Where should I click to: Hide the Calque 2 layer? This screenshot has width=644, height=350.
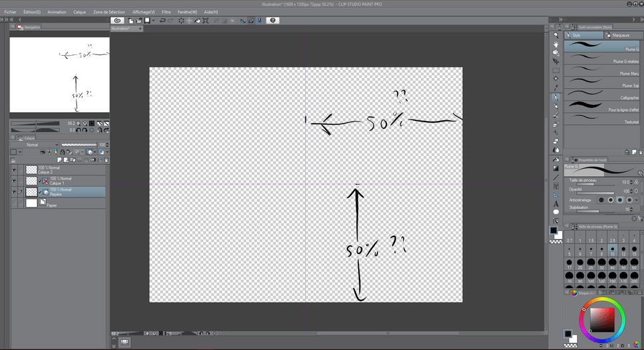[14, 170]
